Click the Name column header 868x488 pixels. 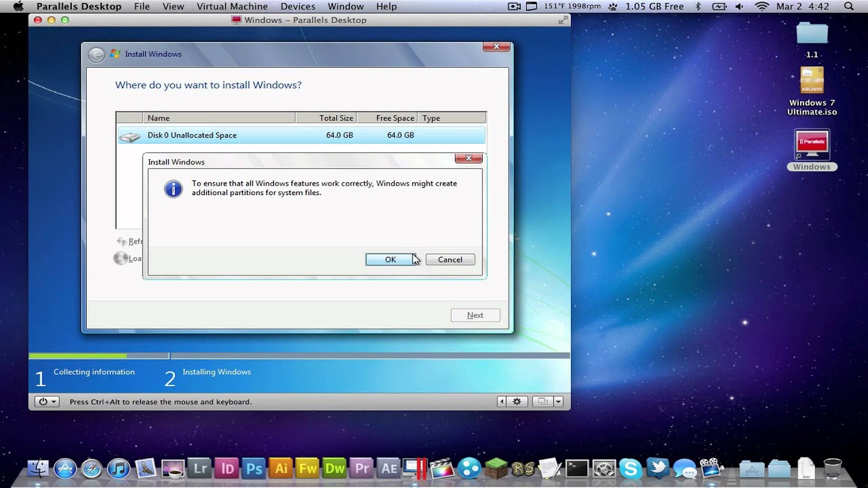218,118
